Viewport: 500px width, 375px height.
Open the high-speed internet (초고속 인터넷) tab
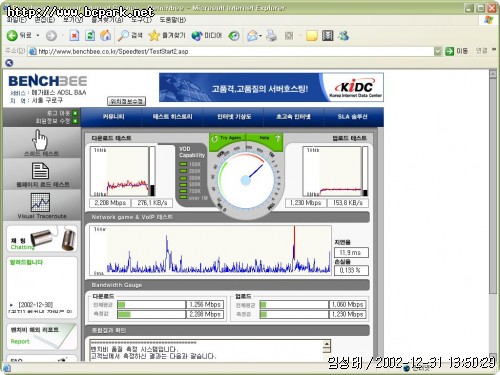coord(293,117)
